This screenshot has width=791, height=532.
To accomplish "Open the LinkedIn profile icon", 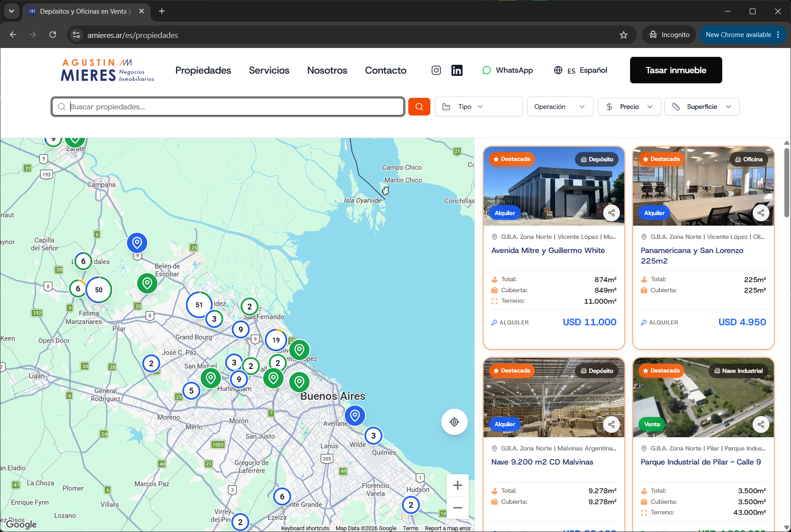I will 457,71.
